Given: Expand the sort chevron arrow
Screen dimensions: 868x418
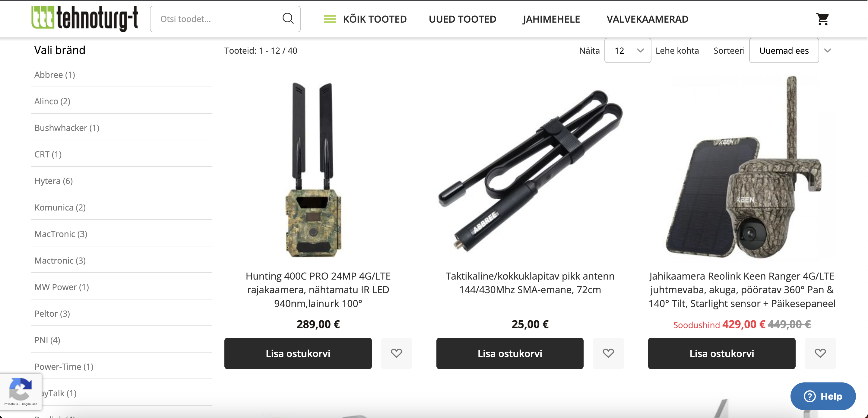Looking at the screenshot, I should (827, 51).
